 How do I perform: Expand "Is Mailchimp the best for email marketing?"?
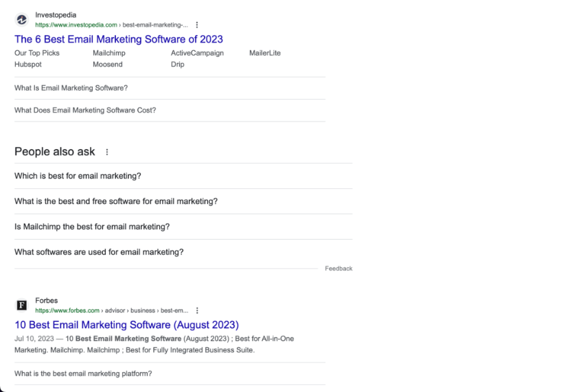click(x=92, y=227)
